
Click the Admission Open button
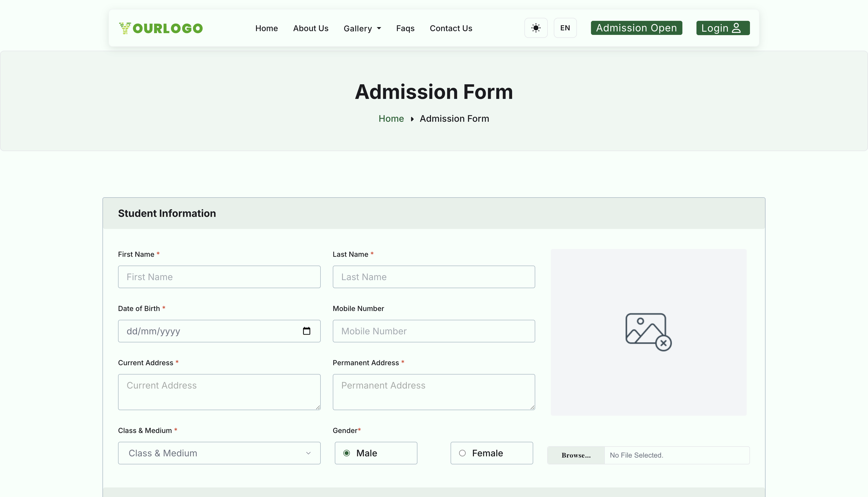tap(636, 28)
